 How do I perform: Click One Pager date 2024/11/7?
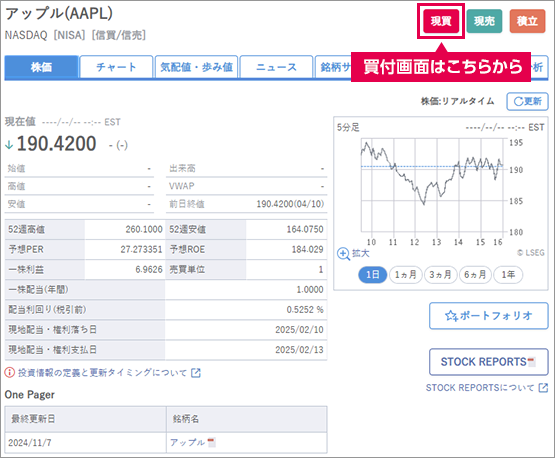pos(30,443)
